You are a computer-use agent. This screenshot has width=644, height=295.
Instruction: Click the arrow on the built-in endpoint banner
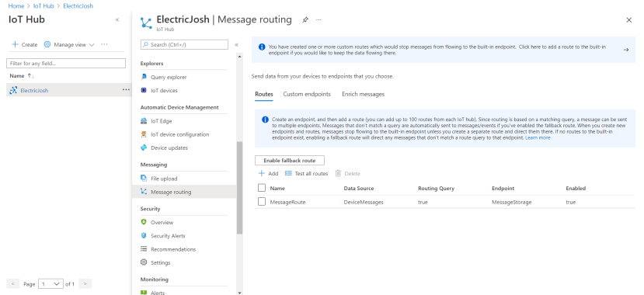tap(626, 50)
